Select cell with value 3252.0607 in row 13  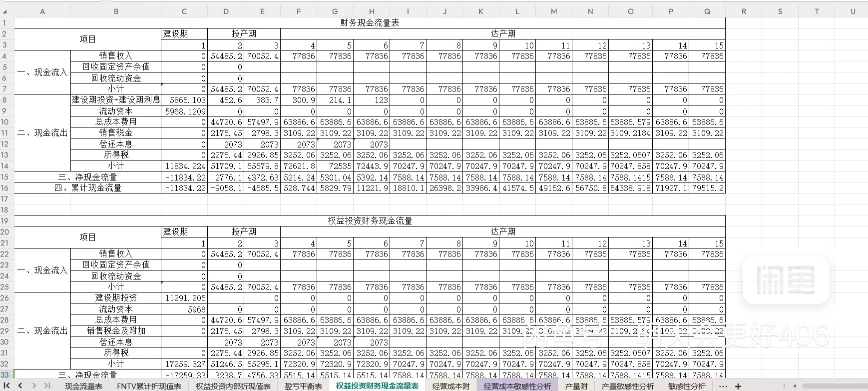pos(631,155)
